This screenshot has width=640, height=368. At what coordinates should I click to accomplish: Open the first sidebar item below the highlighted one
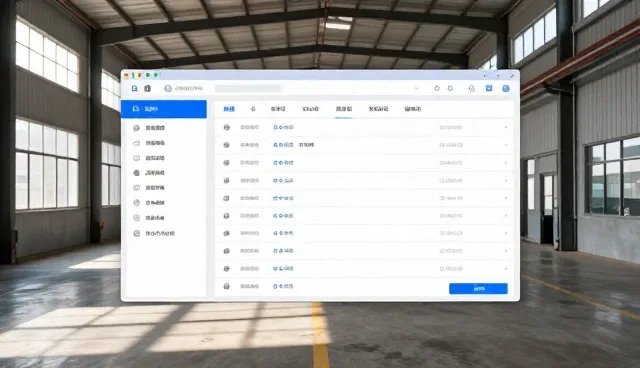pos(155,128)
